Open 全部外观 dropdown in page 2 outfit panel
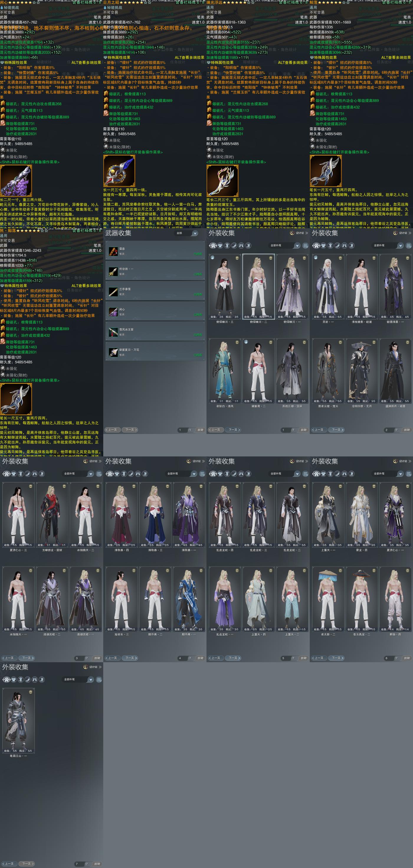The height and width of the screenshot is (868, 413). 388,246
